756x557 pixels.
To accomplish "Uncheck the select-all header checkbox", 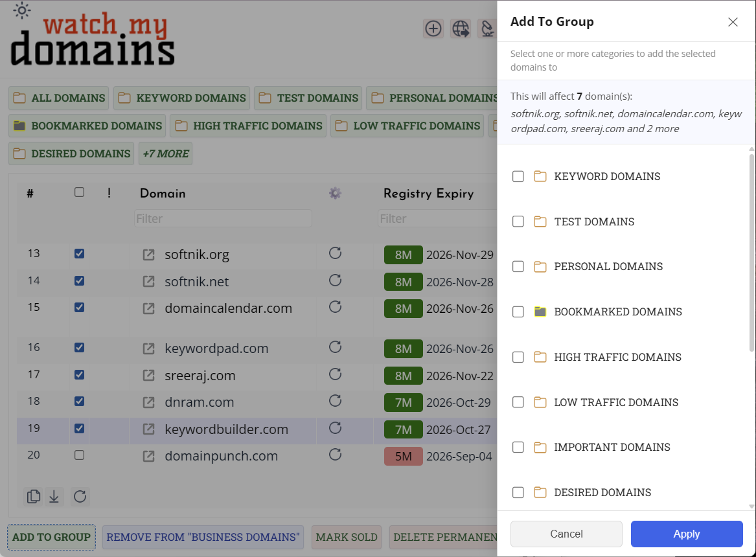I will (79, 192).
